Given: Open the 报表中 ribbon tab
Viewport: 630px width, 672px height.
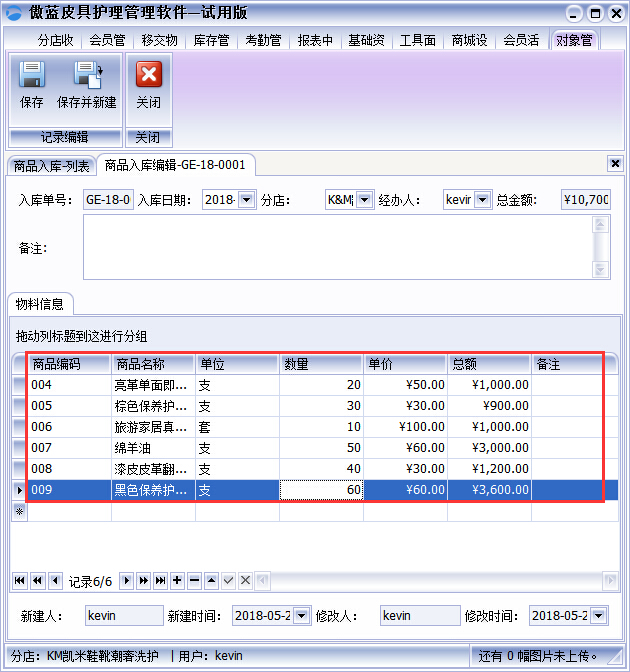Looking at the screenshot, I should [x=315, y=40].
